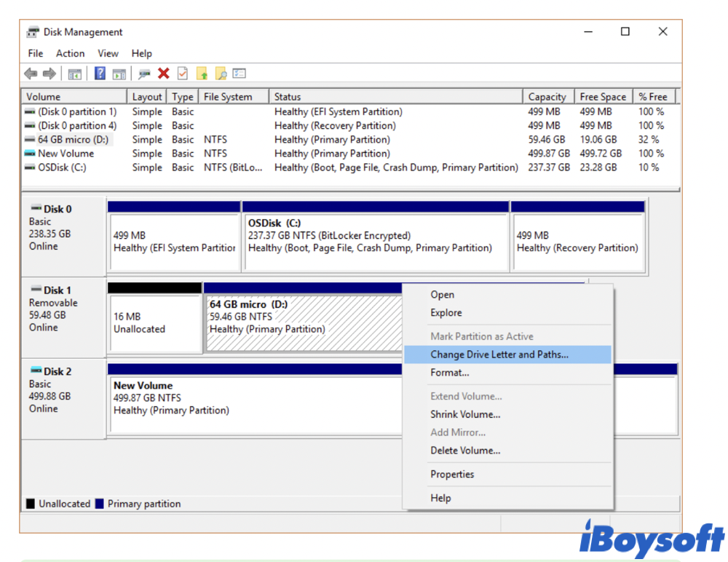
Task: Click the blue Help question mark icon
Action: [100, 74]
